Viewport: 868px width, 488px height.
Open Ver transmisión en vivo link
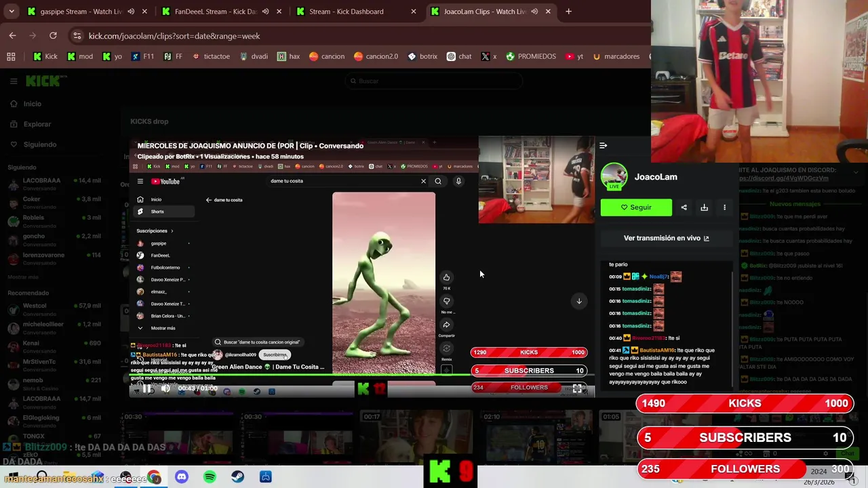point(666,238)
